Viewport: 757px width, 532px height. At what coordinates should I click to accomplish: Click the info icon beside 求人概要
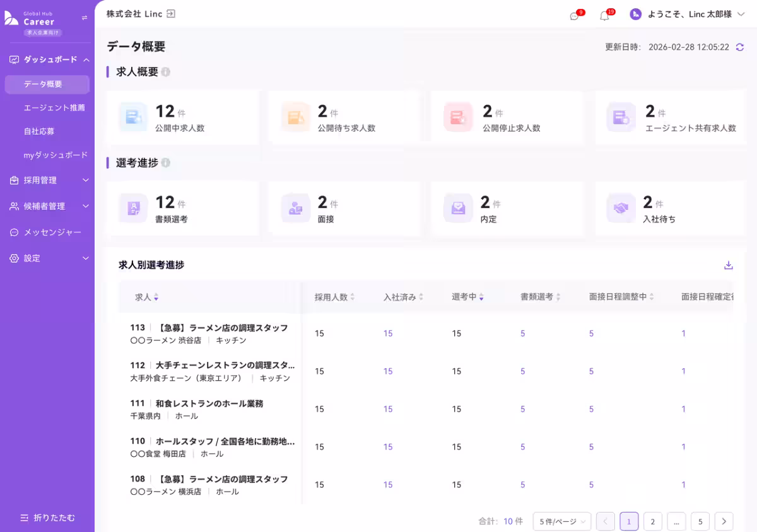[166, 72]
